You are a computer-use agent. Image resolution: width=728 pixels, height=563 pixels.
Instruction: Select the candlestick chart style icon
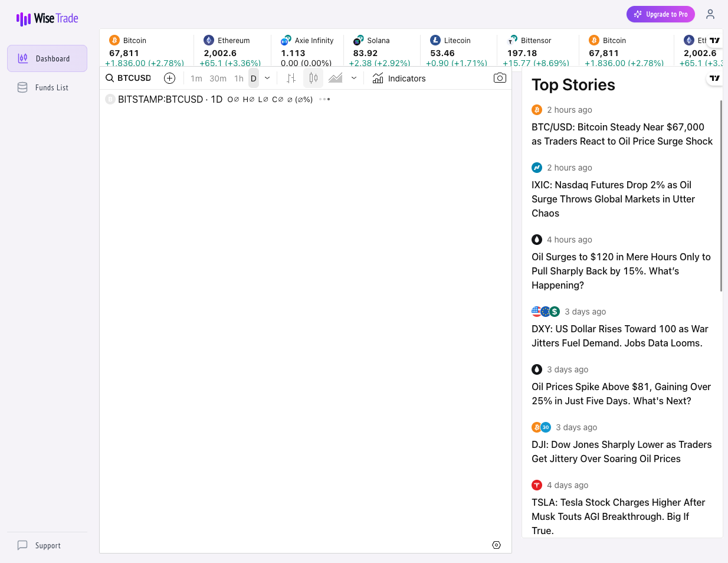(x=313, y=77)
